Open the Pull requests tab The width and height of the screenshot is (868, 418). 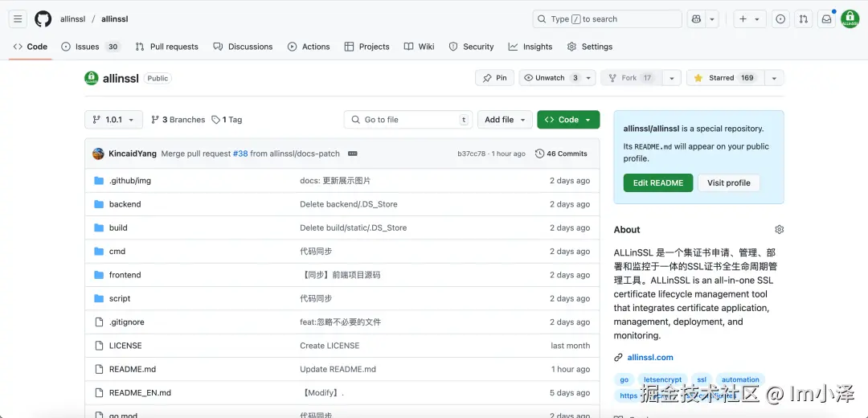point(166,47)
